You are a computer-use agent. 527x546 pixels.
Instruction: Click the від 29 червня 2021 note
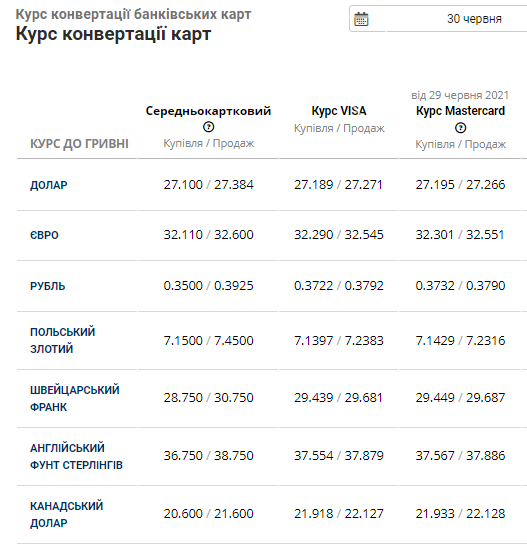[x=460, y=95]
